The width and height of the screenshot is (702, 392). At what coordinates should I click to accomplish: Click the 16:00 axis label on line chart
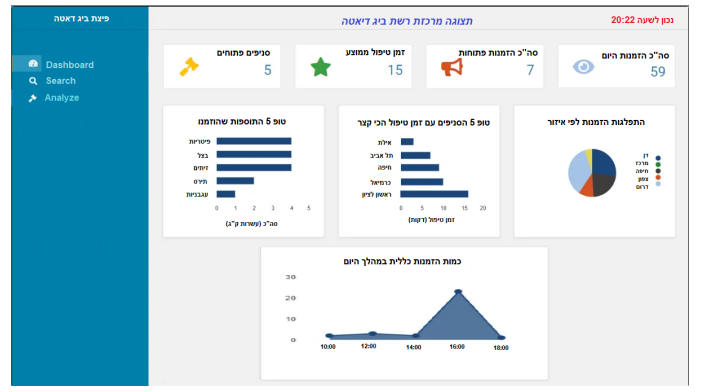[457, 347]
